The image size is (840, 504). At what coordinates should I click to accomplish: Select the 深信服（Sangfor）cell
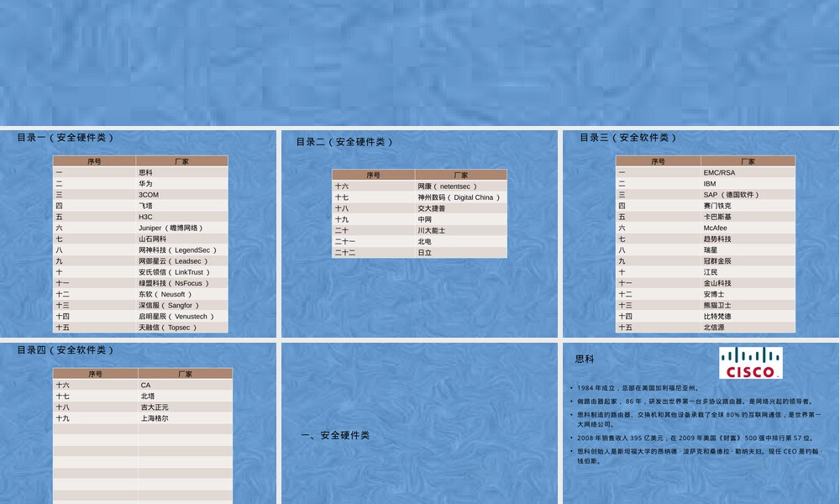[181, 305]
